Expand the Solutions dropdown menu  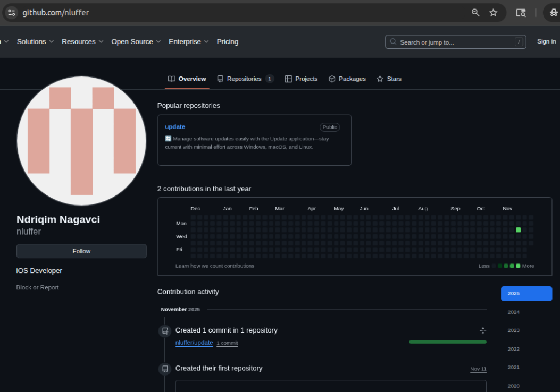pos(35,42)
